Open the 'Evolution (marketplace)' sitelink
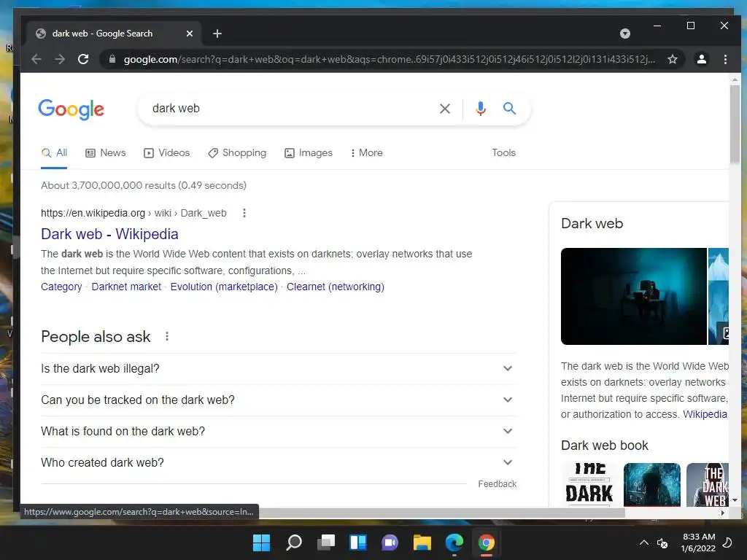Screen dimensions: 747x560 (224, 287)
